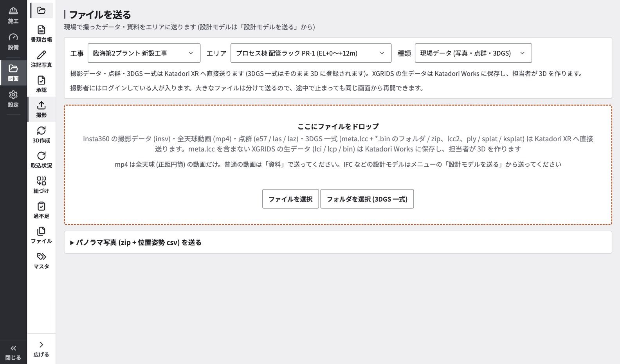
Task: Open マスタ tags icon
Action: pos(41,261)
